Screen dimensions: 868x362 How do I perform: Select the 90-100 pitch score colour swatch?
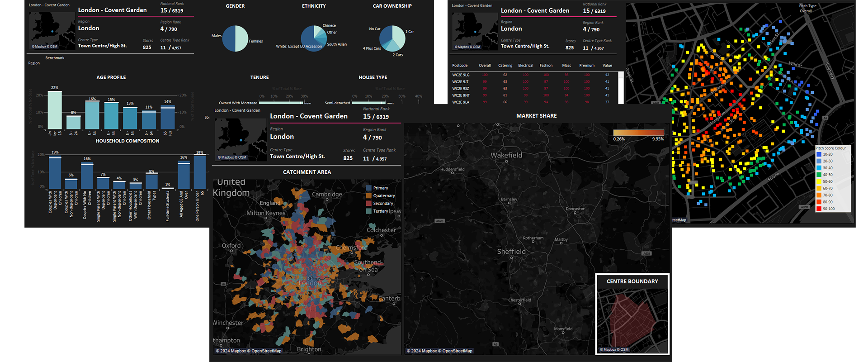click(x=819, y=209)
